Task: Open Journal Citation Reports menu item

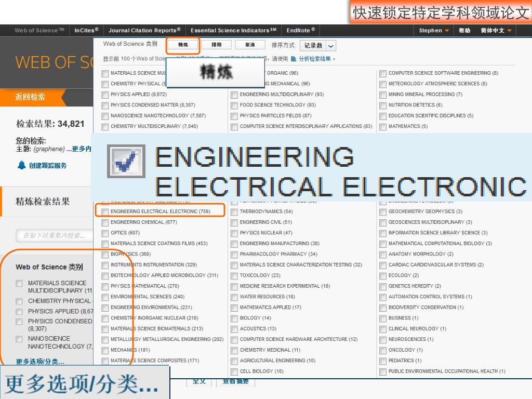Action: 144,30
